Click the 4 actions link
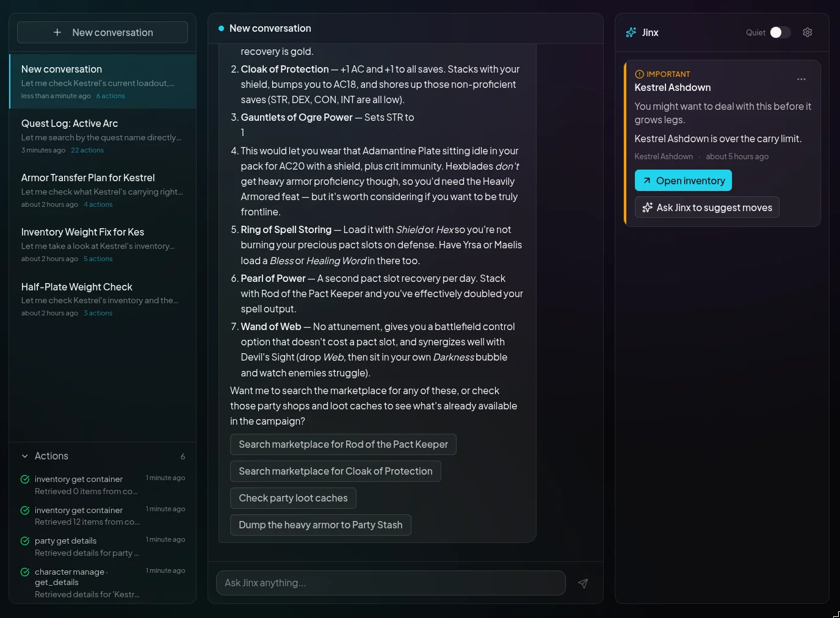 98,204
